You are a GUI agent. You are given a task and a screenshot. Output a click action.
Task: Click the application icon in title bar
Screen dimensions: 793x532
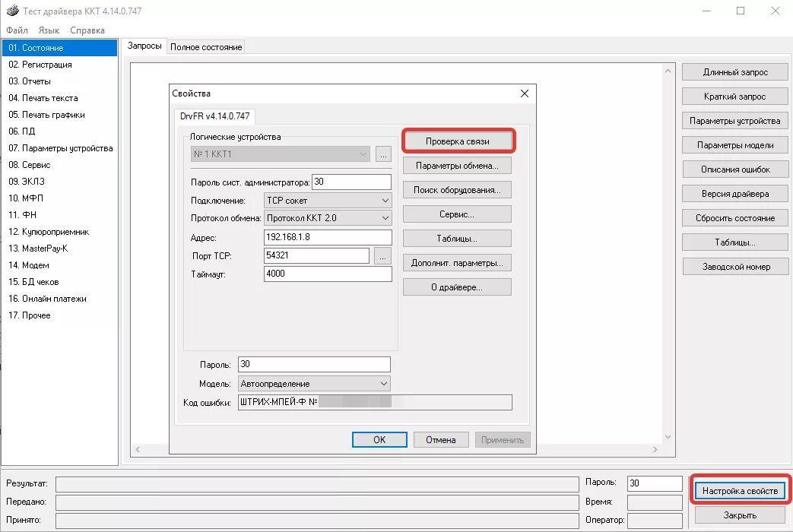13,11
